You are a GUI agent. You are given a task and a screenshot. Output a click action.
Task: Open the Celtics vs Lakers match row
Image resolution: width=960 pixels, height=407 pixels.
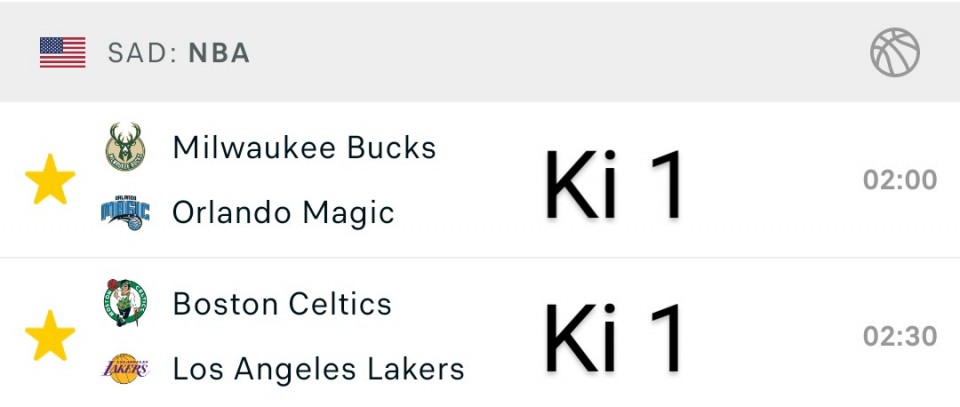coord(480,333)
